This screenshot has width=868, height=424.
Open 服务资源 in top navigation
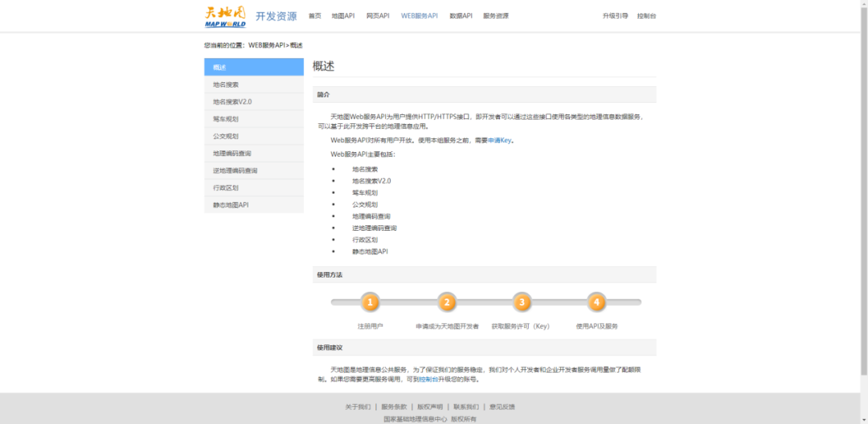pos(495,16)
